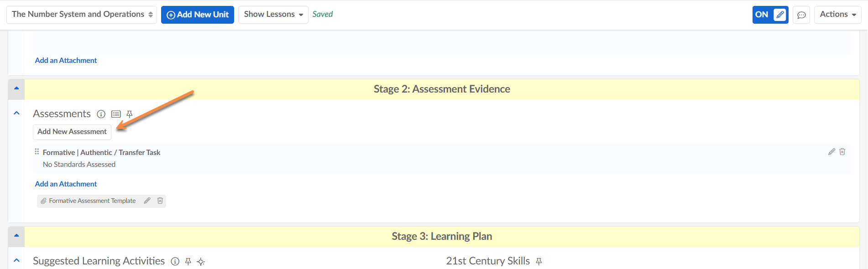Click the Add New Assessment button
The height and width of the screenshot is (269, 868).
72,132
